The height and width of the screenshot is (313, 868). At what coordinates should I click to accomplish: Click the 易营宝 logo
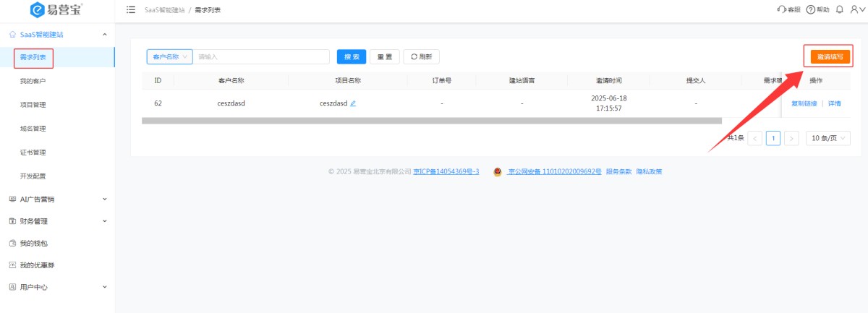[x=57, y=10]
